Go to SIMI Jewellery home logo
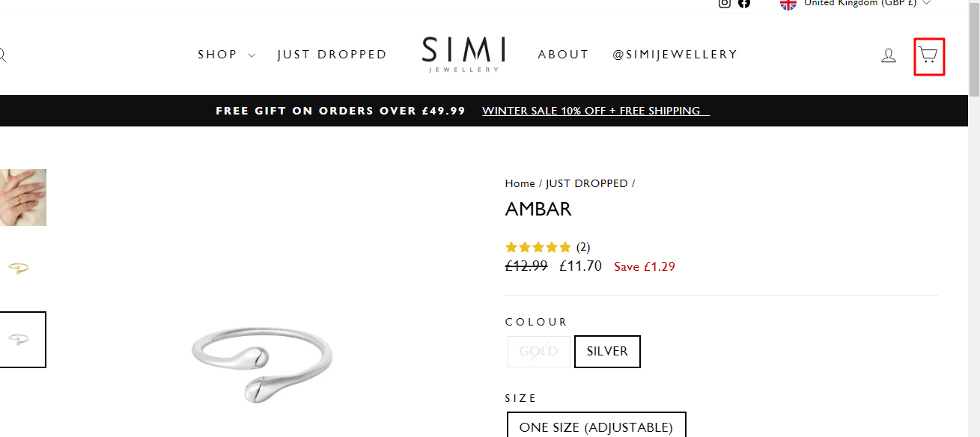The height and width of the screenshot is (437, 980). coord(463,54)
